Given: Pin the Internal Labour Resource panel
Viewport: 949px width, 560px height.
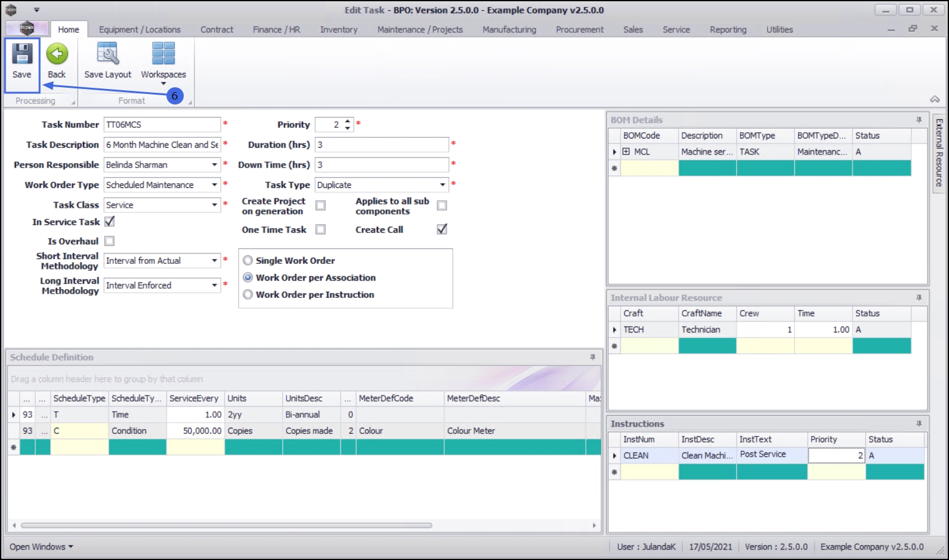Looking at the screenshot, I should click(919, 298).
